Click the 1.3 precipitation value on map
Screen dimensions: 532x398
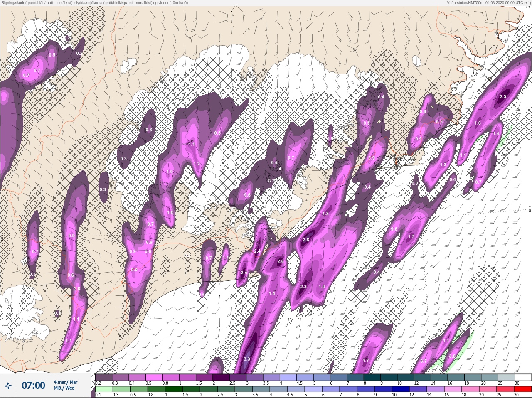(443, 165)
